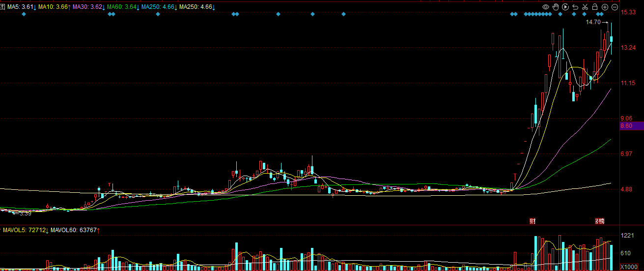The width and height of the screenshot is (644, 271).
Task: Select the scissors cut tool
Action: [x=585, y=7]
